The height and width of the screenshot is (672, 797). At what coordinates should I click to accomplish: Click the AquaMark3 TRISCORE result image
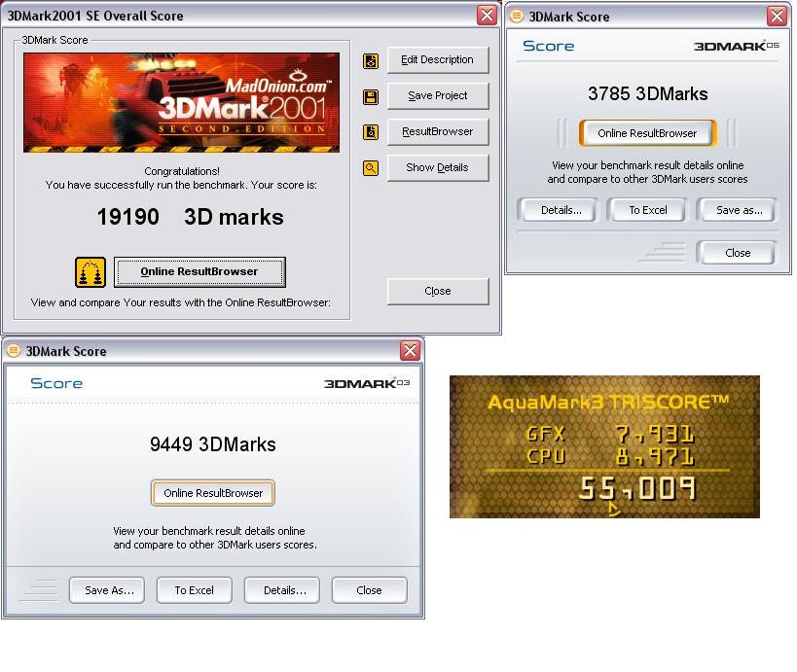[604, 446]
